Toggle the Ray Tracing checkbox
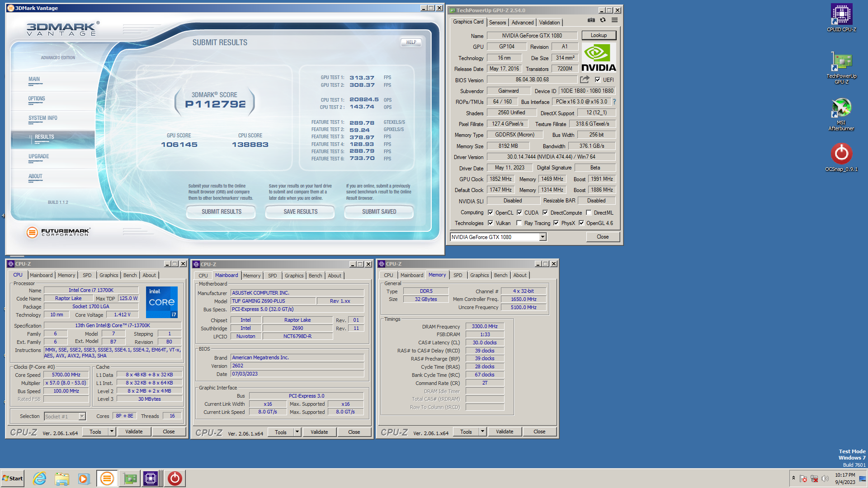The height and width of the screenshot is (488, 868). (x=519, y=223)
